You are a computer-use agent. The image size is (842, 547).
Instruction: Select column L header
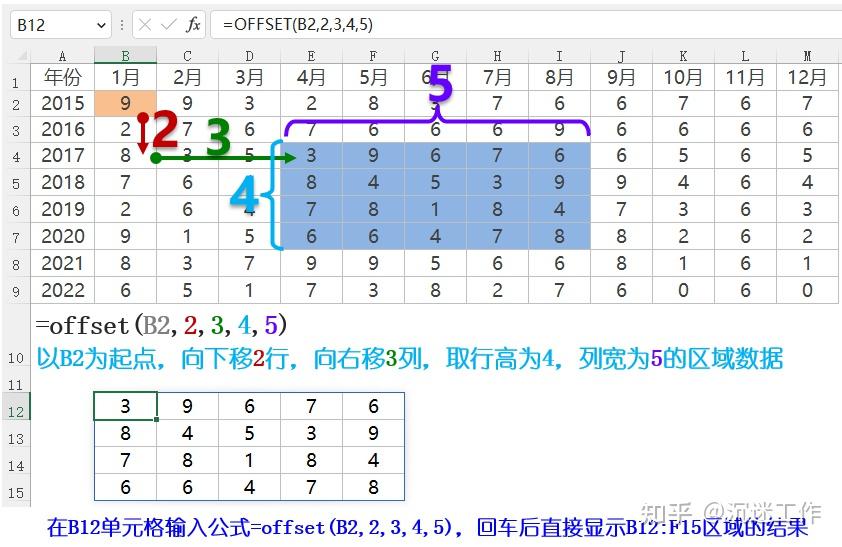pos(745,56)
